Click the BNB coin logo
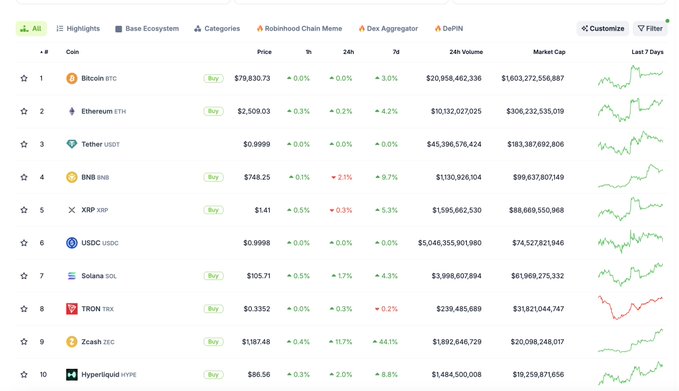 pos(71,177)
